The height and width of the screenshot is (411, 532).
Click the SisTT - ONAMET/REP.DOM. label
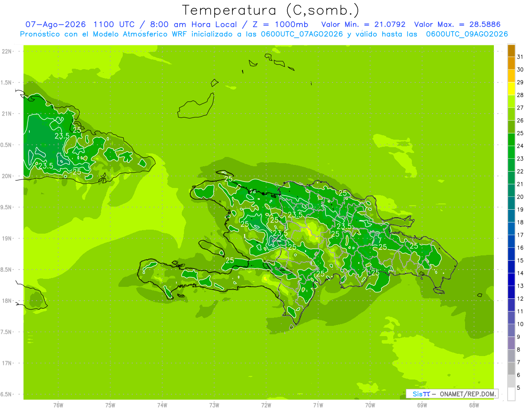pos(452,394)
